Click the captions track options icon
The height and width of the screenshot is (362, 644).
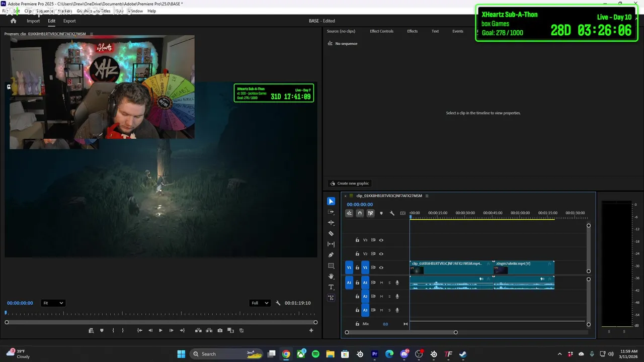tap(403, 213)
